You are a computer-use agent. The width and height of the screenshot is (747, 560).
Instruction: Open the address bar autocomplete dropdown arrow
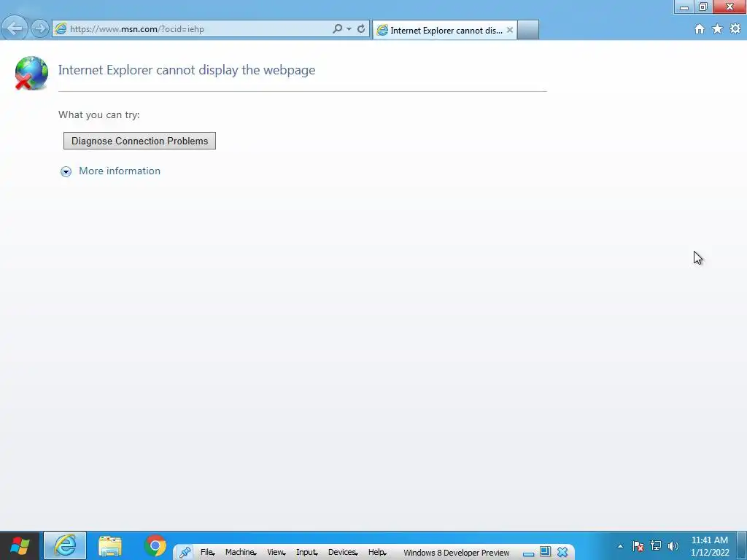[349, 28]
